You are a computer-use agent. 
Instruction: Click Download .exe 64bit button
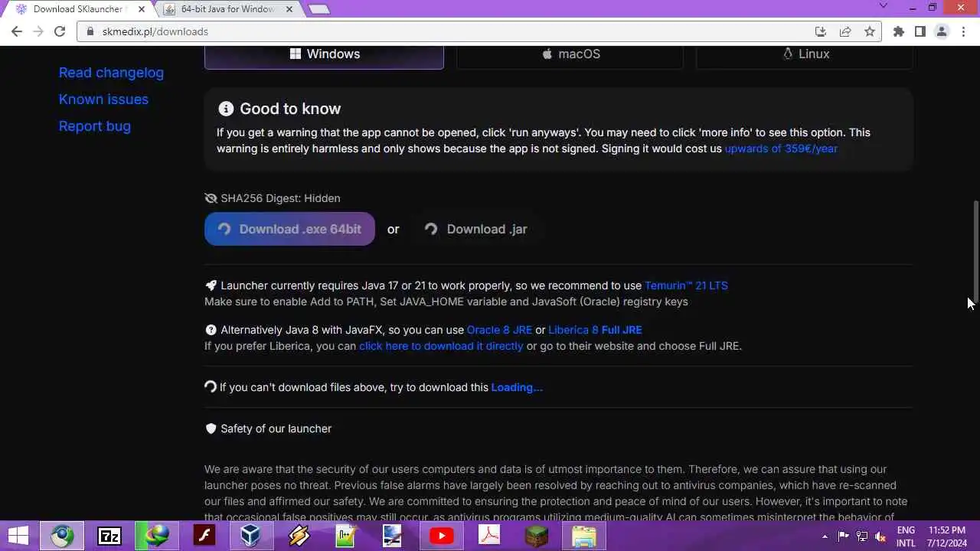(289, 229)
